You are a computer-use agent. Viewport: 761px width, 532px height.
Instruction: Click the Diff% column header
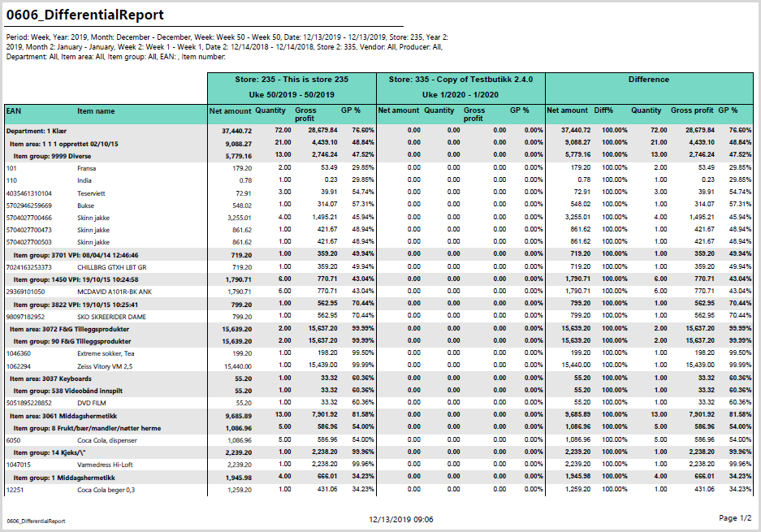[603, 110]
